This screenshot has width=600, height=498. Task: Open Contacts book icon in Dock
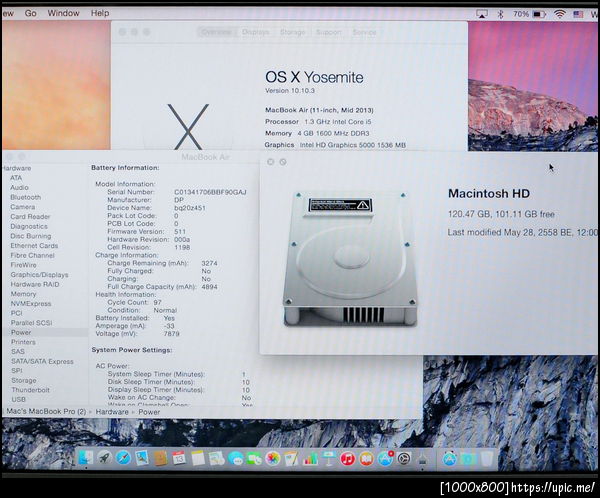click(160, 458)
